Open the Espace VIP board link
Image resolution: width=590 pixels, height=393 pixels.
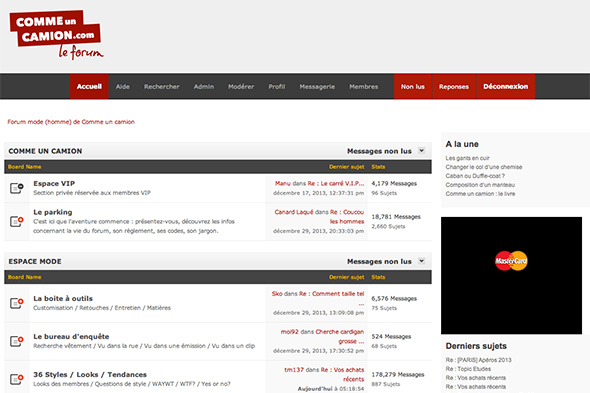54,184
